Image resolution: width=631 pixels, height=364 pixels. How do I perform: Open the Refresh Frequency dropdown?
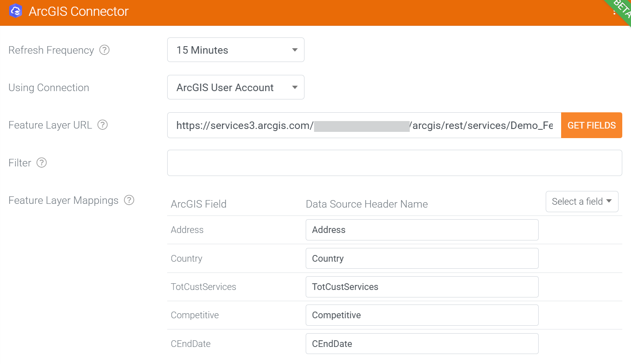236,50
